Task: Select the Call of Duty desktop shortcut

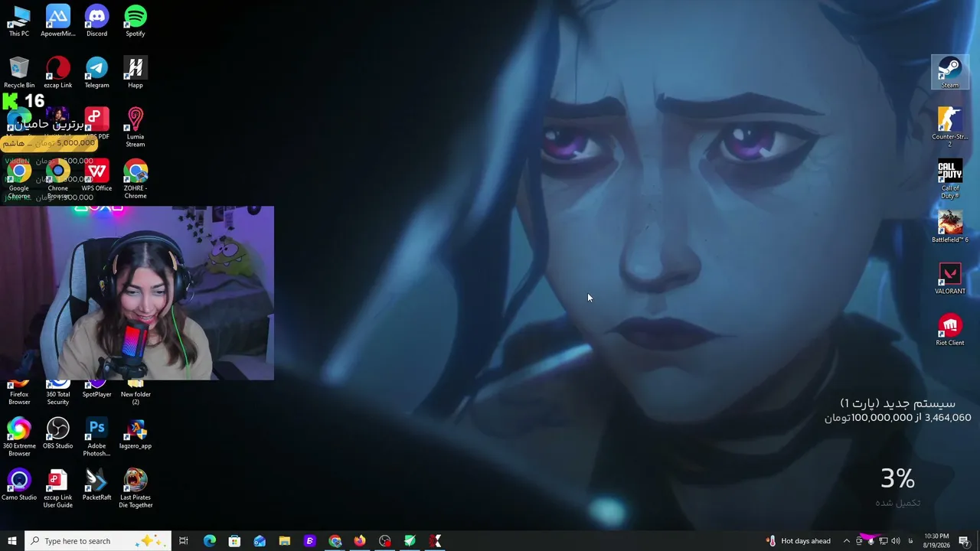Action: tap(950, 180)
